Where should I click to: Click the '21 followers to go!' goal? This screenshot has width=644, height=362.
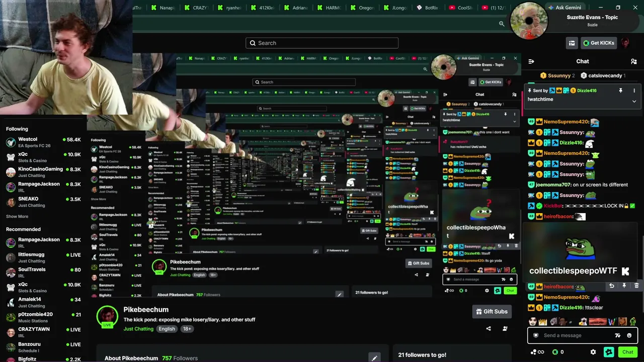[x=422, y=355]
